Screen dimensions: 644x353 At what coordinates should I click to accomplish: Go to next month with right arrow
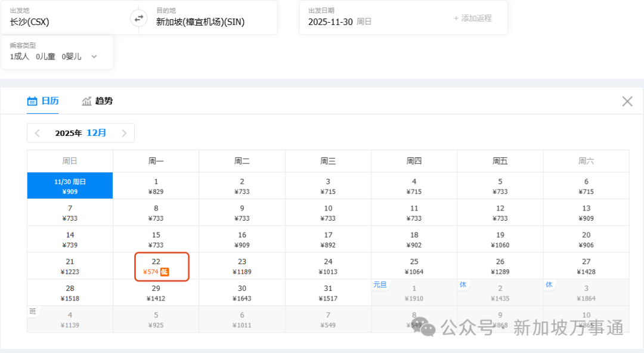coord(123,132)
